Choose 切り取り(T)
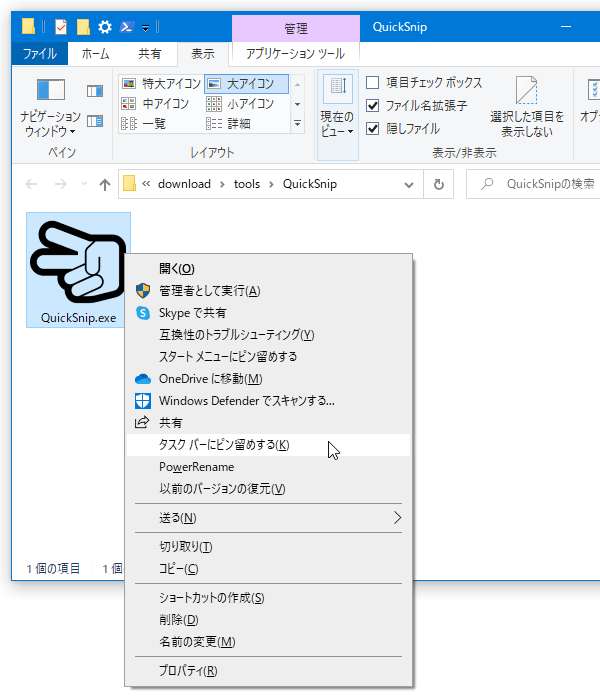The width and height of the screenshot is (600, 698). [268, 547]
